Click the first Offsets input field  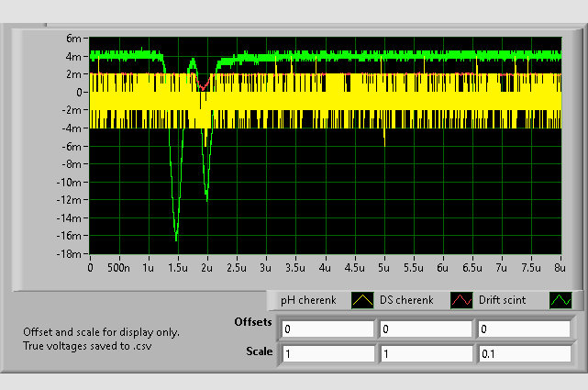(x=327, y=329)
